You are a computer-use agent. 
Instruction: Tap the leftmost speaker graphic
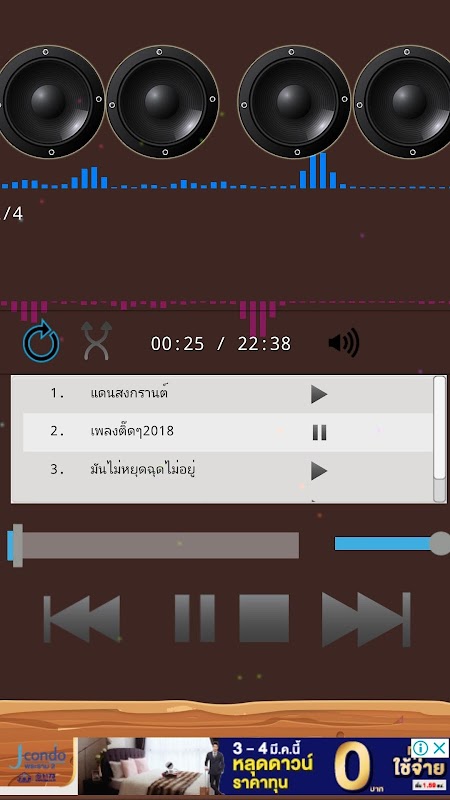point(49,102)
